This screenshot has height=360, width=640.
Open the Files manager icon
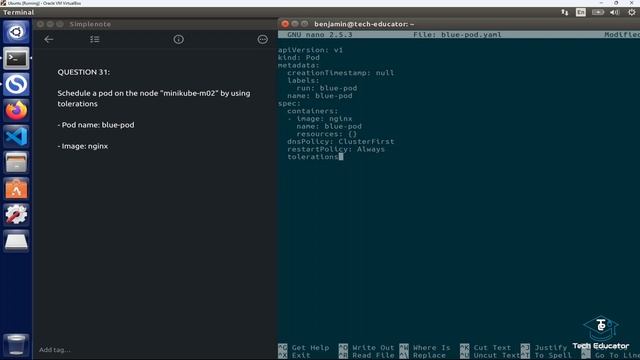point(16,162)
